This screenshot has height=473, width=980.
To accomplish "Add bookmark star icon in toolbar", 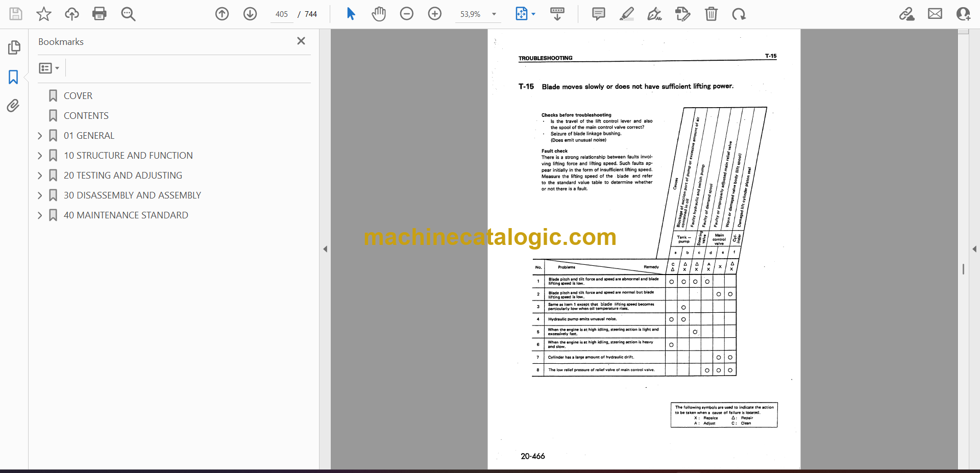I will point(44,14).
